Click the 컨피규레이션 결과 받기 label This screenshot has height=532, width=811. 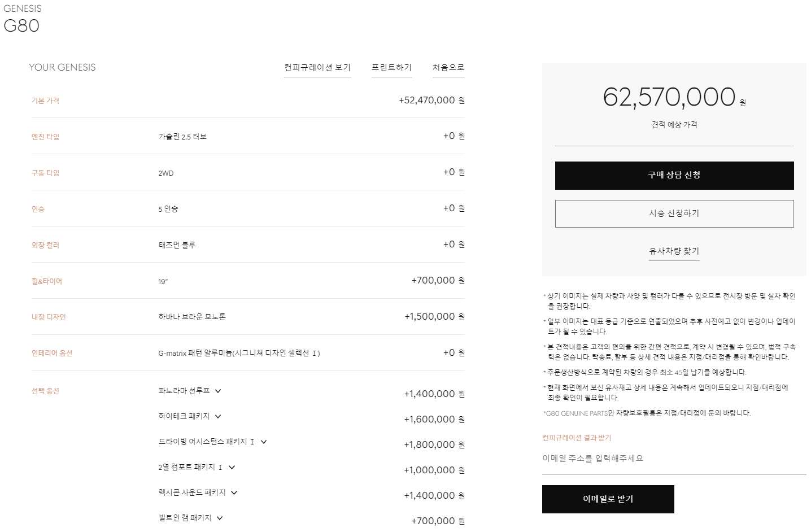coord(577,438)
